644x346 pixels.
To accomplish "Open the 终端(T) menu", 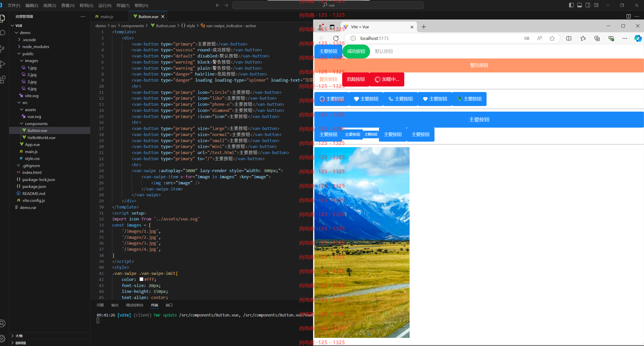I will (123, 5).
